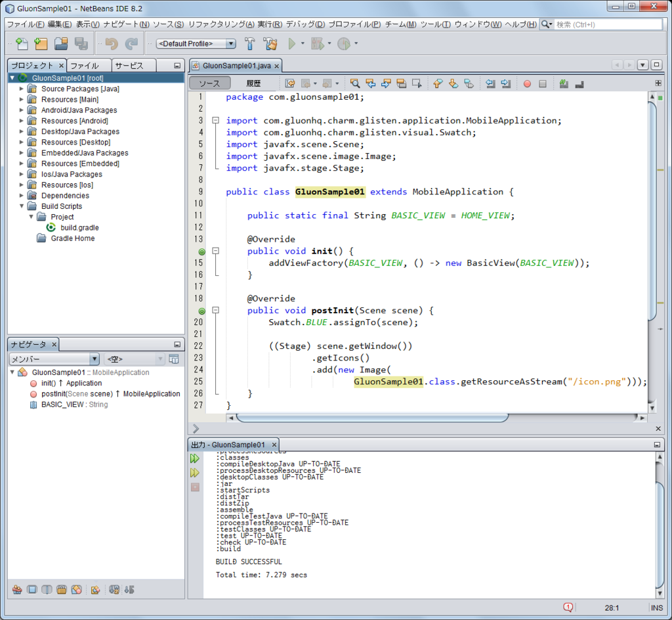
Task: Collapse the import block fold marker
Action: (216, 120)
